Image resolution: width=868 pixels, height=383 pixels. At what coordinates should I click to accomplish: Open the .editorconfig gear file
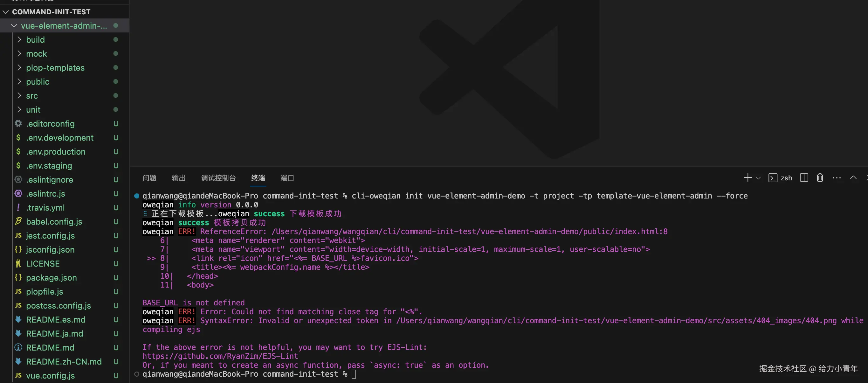50,124
